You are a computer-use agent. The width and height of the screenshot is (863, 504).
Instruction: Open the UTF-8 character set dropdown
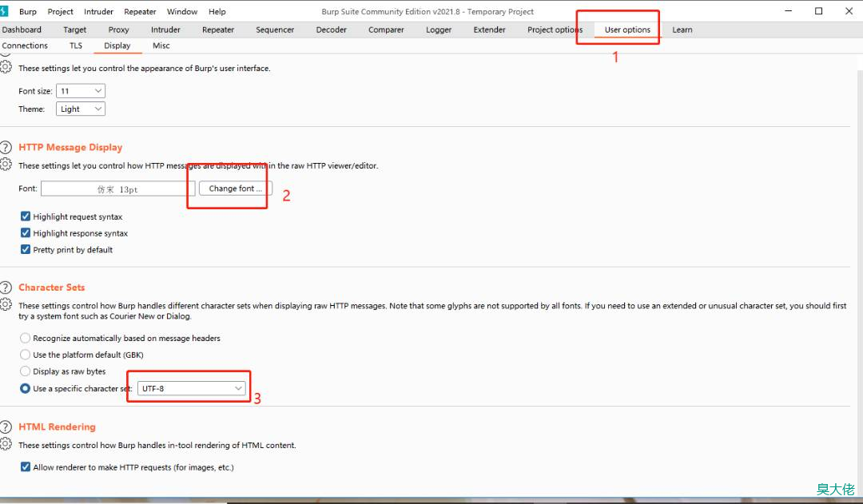click(192, 388)
